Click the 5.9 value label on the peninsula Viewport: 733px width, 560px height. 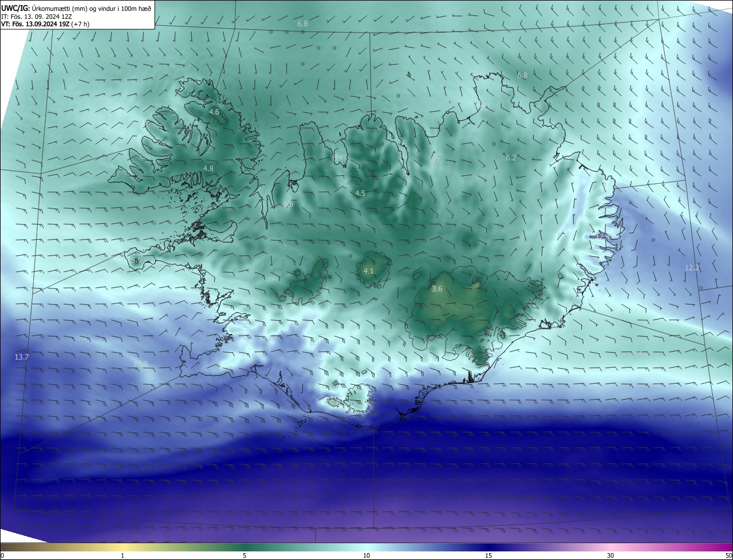pyautogui.click(x=136, y=261)
